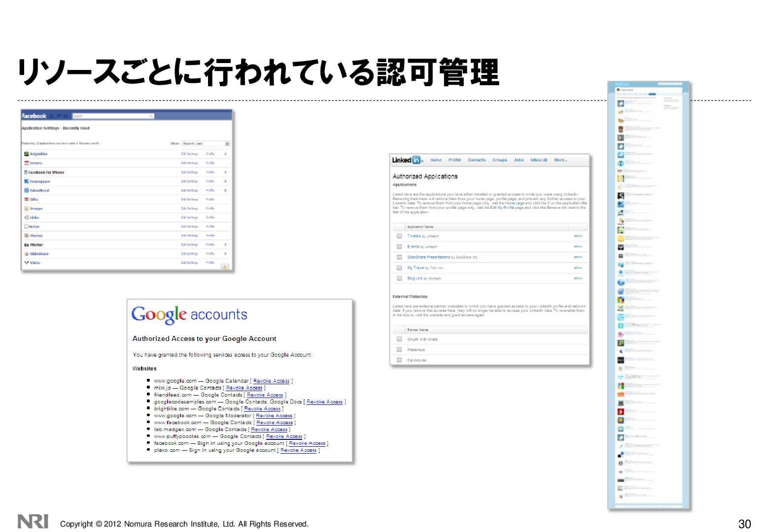Remove SlideShare with its X icon
Viewport: 769px width, 532px height.
click(225, 254)
